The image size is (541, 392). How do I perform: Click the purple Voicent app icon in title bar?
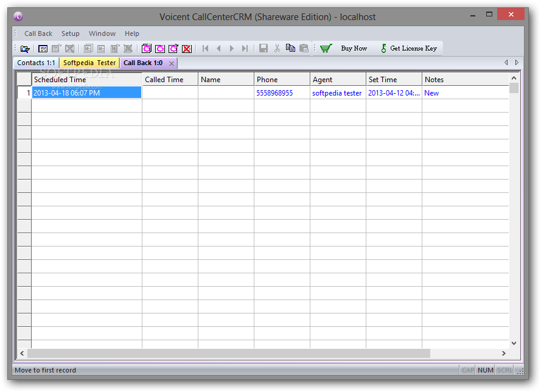pyautogui.click(x=18, y=16)
